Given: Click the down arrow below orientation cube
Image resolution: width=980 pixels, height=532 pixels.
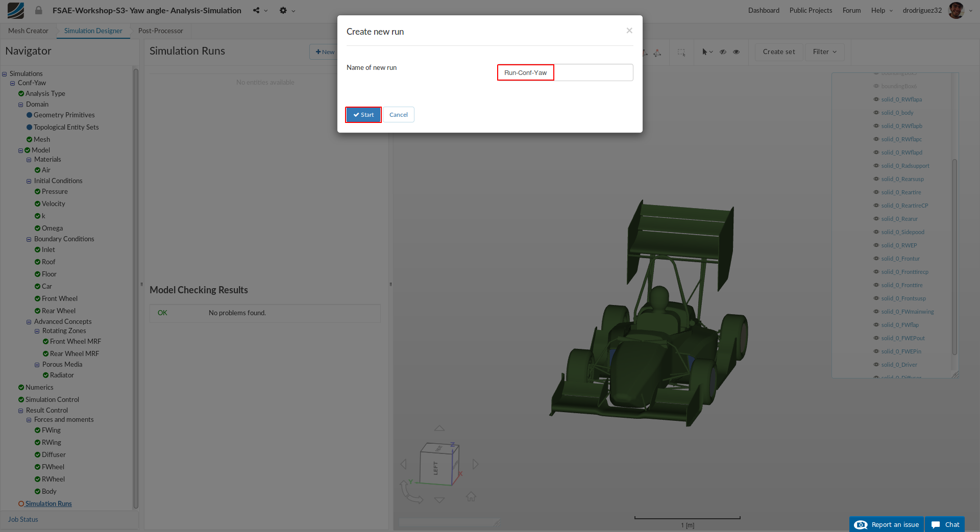Looking at the screenshot, I should click(x=439, y=500).
